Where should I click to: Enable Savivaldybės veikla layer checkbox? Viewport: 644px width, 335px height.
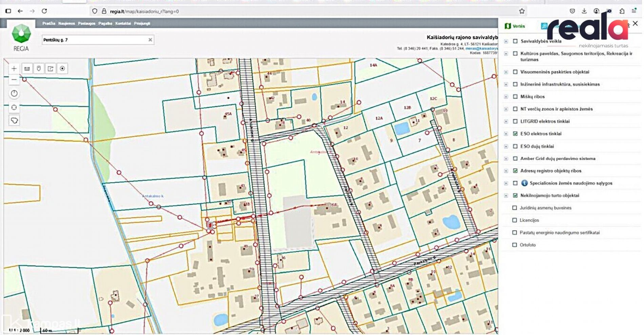(x=515, y=41)
